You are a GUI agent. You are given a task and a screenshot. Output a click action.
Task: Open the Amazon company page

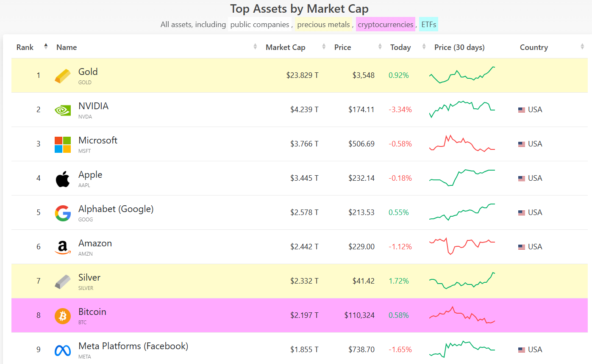[x=95, y=243]
